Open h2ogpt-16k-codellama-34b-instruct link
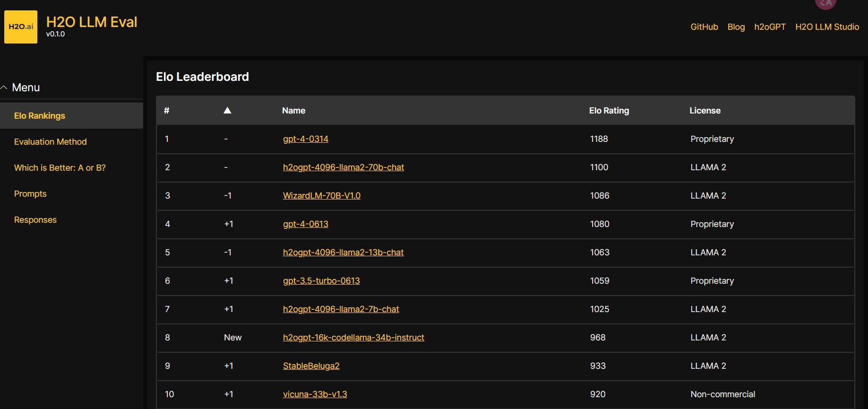The height and width of the screenshot is (409, 868). coord(353,338)
